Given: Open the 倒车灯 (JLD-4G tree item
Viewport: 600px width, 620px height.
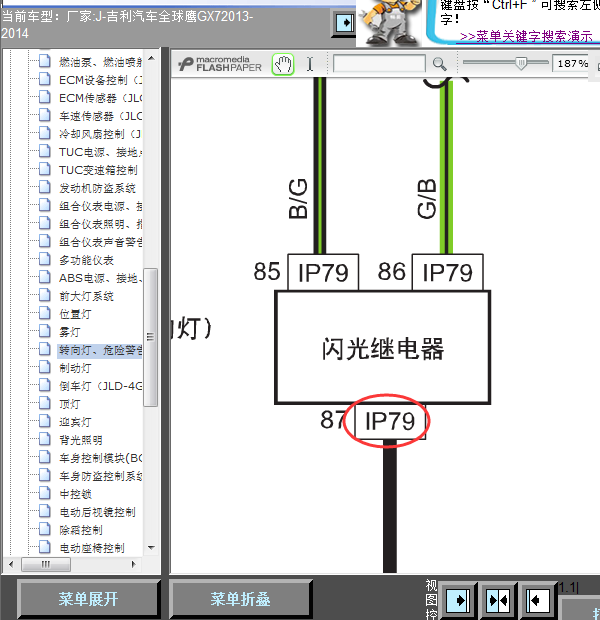Looking at the screenshot, I should click(100, 386).
